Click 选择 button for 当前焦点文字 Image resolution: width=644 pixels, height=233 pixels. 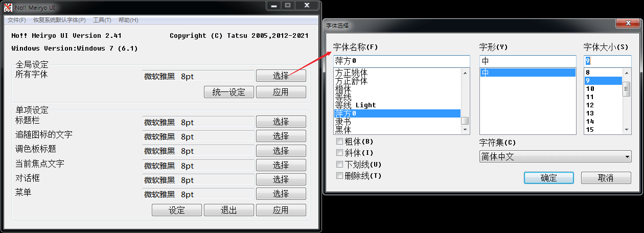281,165
